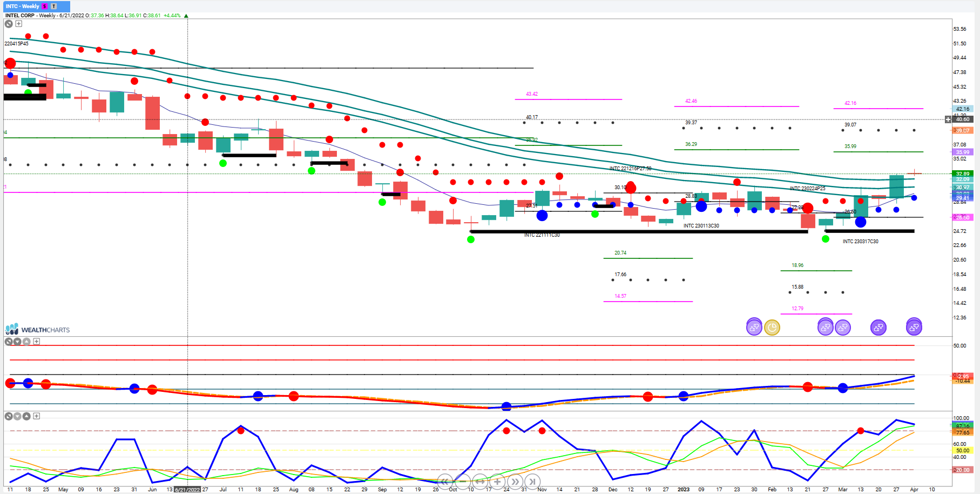980x494 pixels.
Task: Click the 6/21/2022 date label on time axis
Action: (187, 490)
